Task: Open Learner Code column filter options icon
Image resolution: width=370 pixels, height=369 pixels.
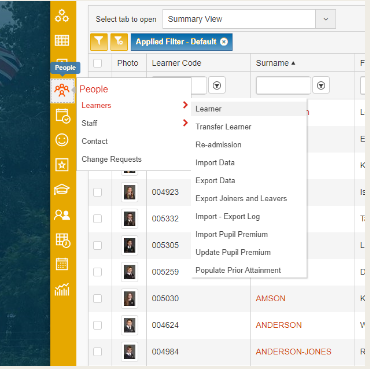Action: point(217,86)
